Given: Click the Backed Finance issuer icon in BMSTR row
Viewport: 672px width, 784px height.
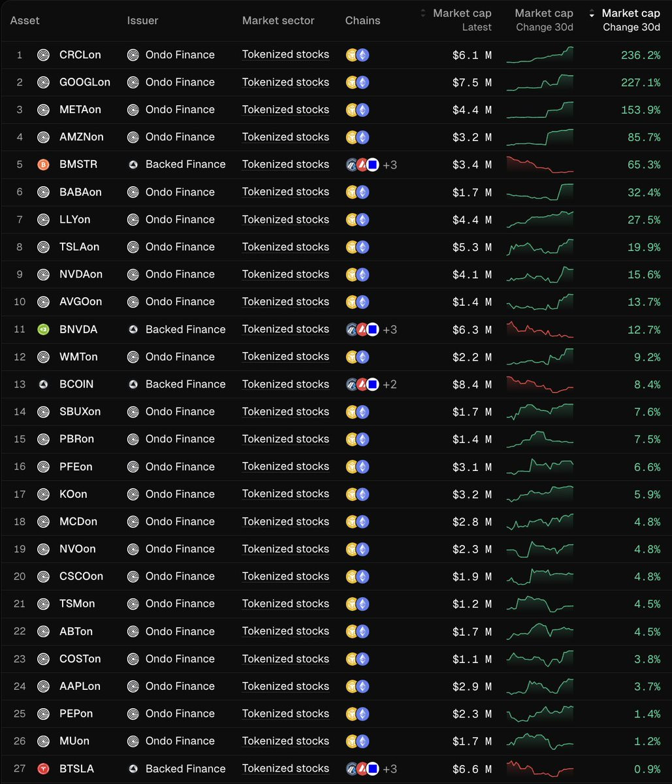Looking at the screenshot, I should point(133,165).
